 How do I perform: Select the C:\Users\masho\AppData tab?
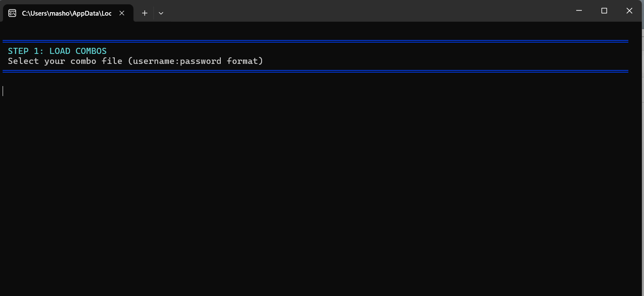point(66,13)
